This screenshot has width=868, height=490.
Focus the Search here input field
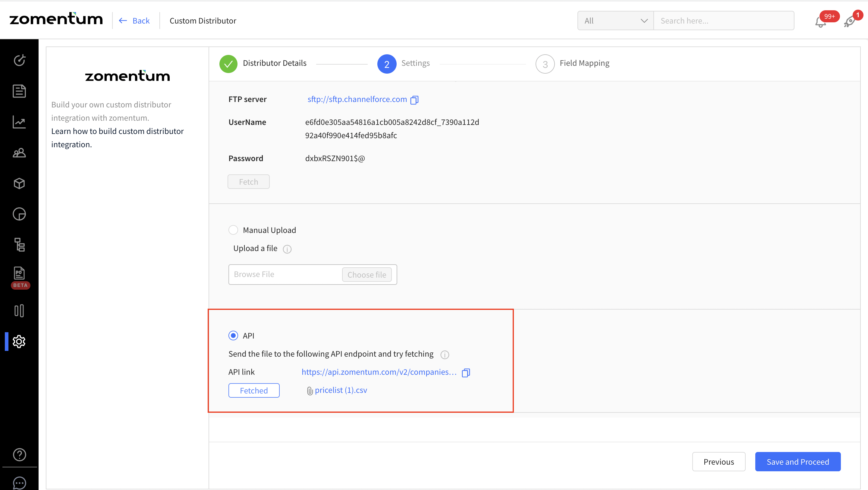pos(723,21)
